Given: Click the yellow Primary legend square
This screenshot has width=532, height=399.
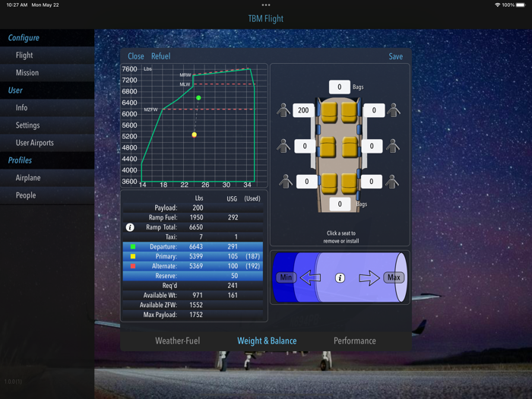Looking at the screenshot, I should 133,257.
